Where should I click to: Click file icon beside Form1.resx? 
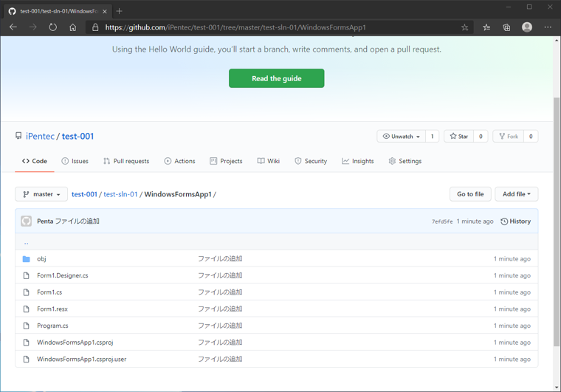26,309
